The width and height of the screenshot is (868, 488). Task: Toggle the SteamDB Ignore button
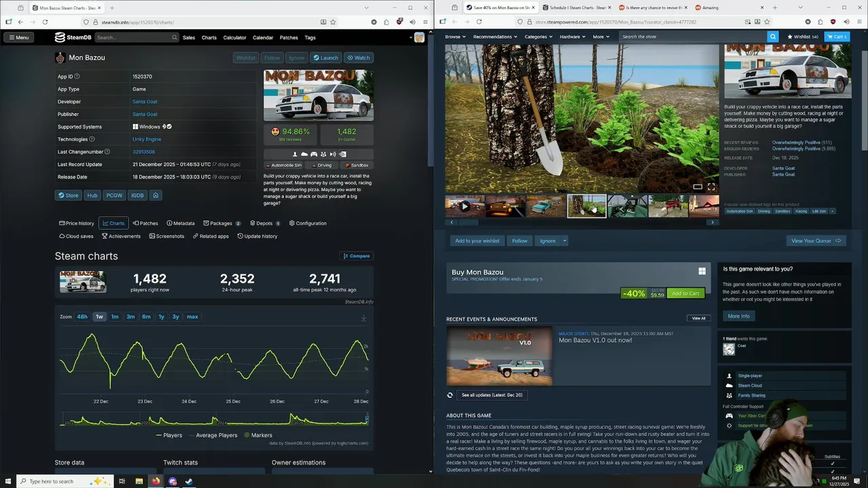point(296,58)
